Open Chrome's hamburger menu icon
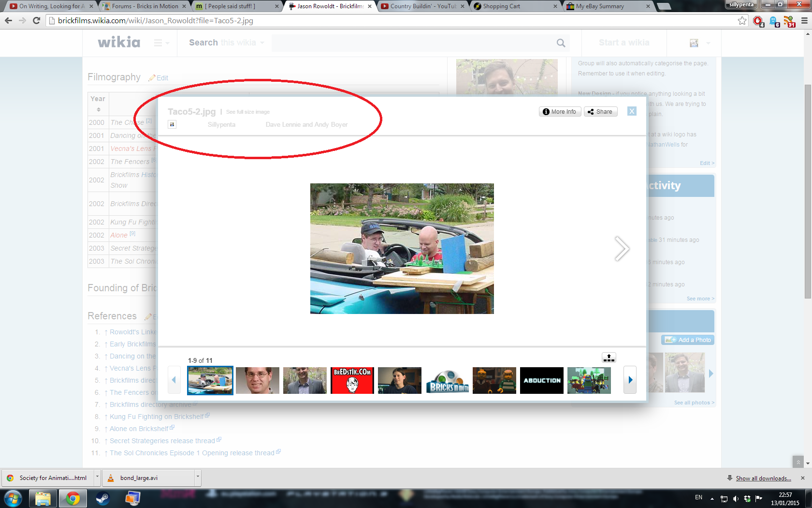The image size is (812, 508). pos(804,20)
